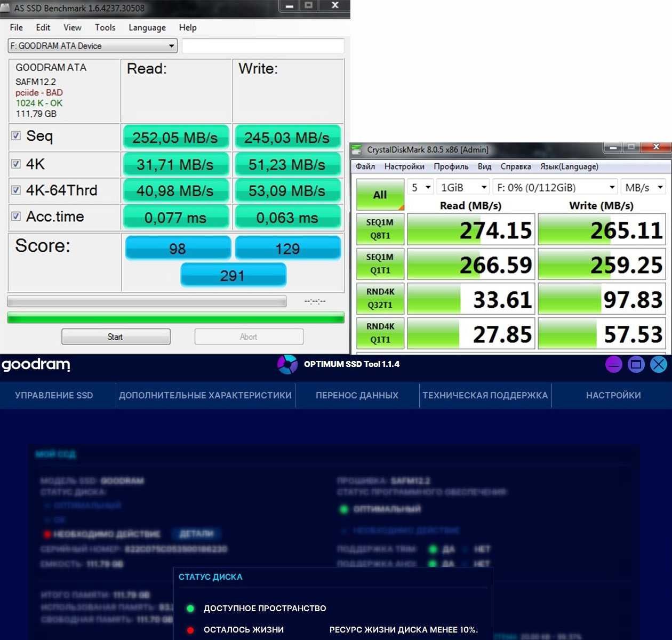Click the gray AS SSD progress bar
The image size is (672, 640).
tap(147, 301)
